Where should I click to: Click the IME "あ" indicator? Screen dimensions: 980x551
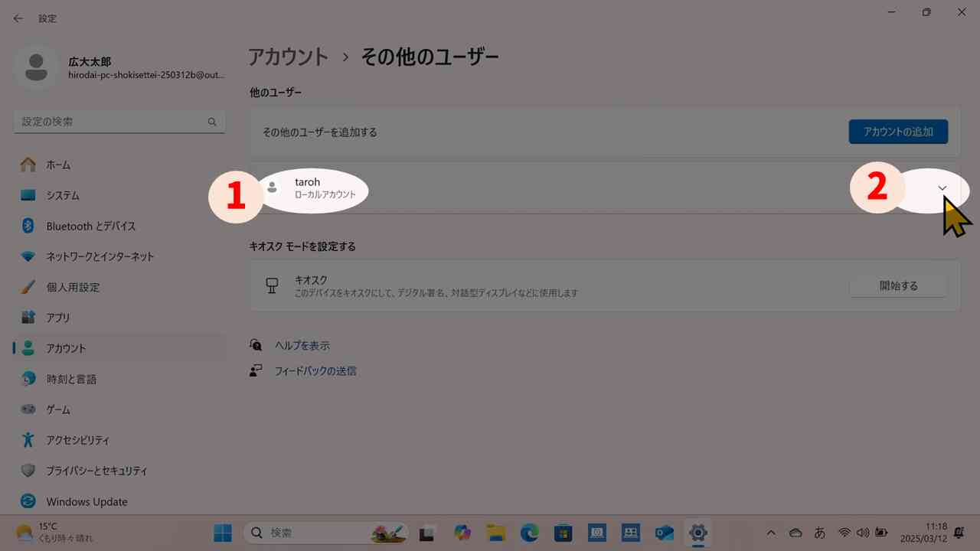(821, 533)
